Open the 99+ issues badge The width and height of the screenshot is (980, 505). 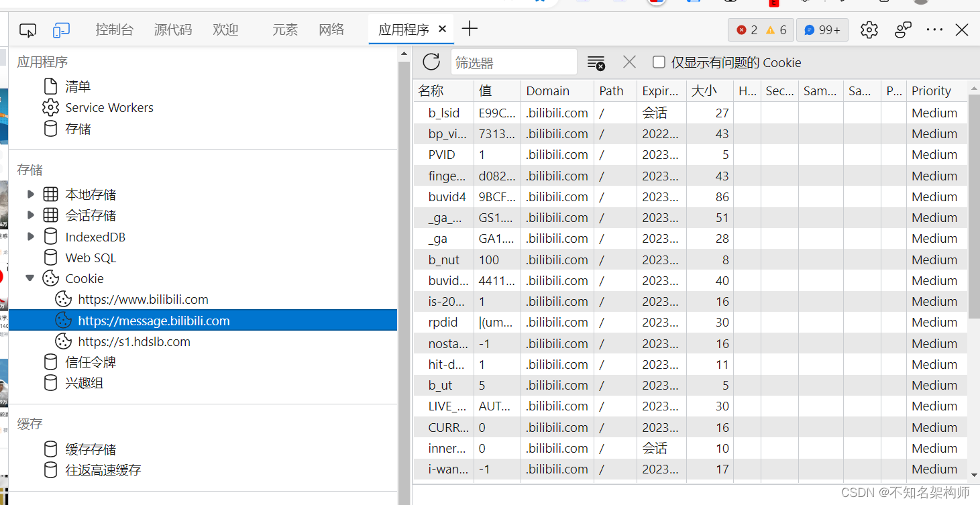[822, 30]
